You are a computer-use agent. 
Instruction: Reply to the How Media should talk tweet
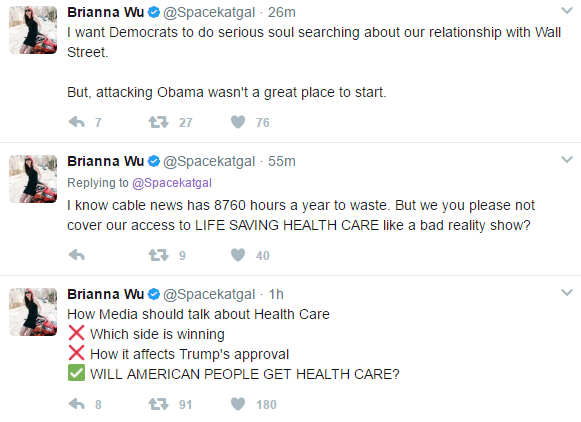[x=77, y=404]
